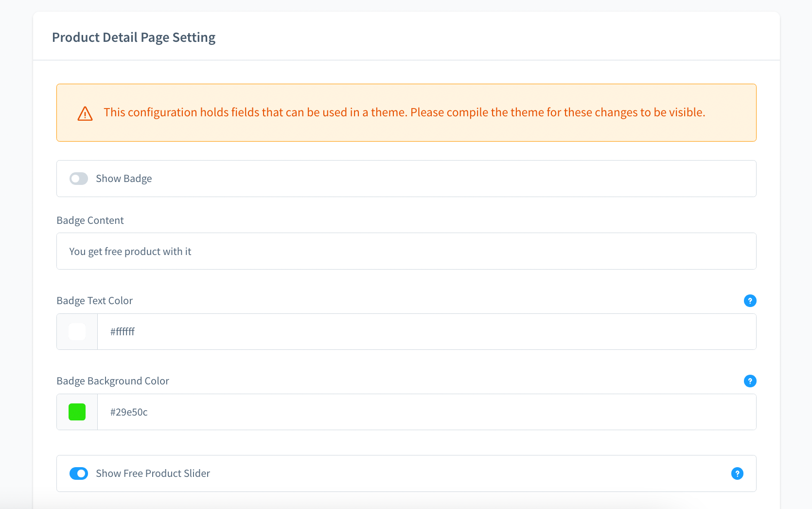Open the white Badge Text Color swatch
Image resolution: width=812 pixels, height=509 pixels.
pos(77,332)
